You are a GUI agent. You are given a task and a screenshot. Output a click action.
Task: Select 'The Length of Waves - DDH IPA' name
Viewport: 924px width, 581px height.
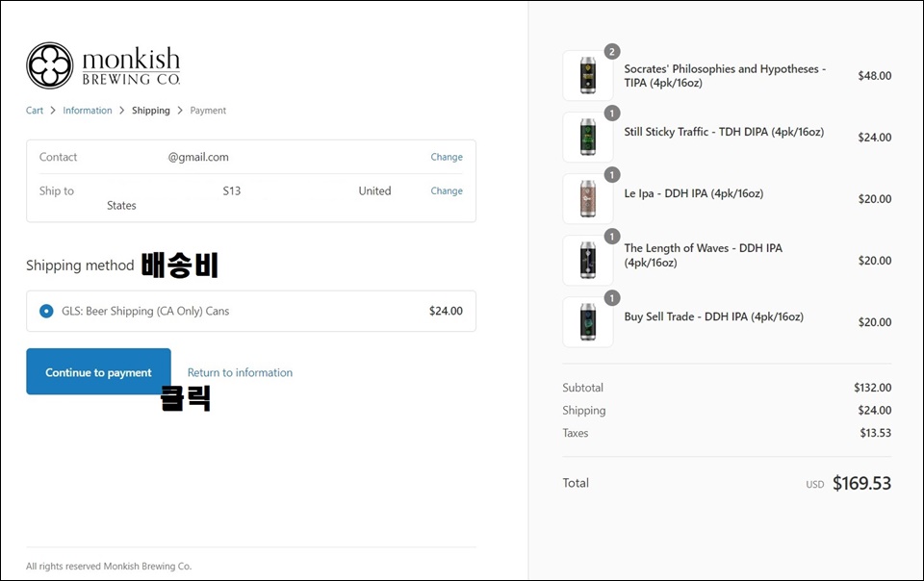[703, 255]
